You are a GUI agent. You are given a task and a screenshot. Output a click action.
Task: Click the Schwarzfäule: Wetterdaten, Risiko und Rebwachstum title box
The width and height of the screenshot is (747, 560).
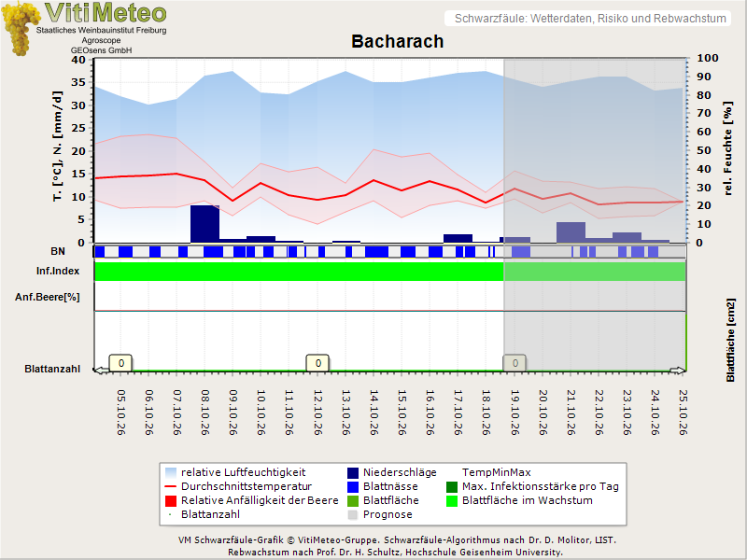pyautogui.click(x=588, y=19)
